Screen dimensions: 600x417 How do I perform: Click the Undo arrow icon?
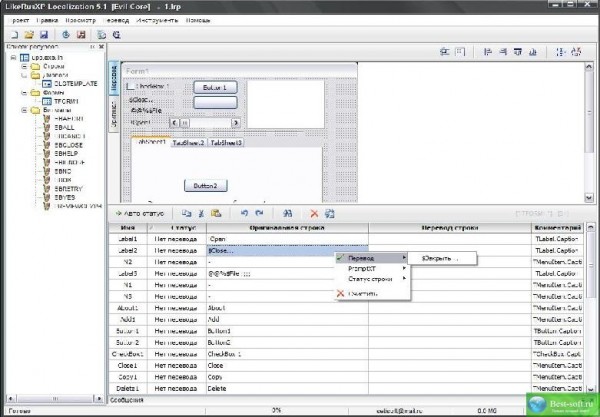tap(244, 213)
